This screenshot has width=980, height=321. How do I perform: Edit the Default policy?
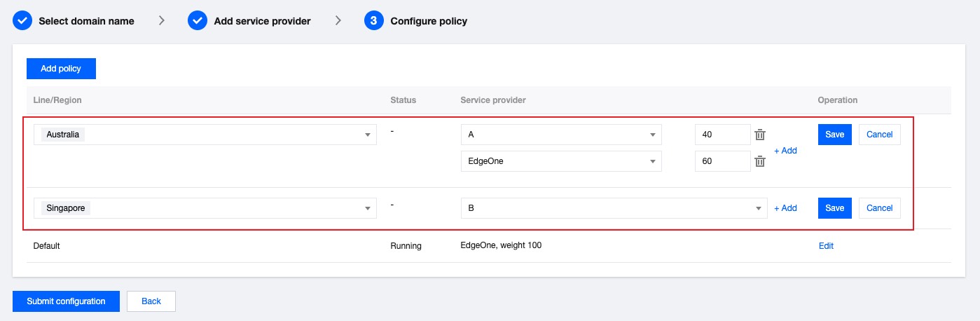tap(826, 246)
